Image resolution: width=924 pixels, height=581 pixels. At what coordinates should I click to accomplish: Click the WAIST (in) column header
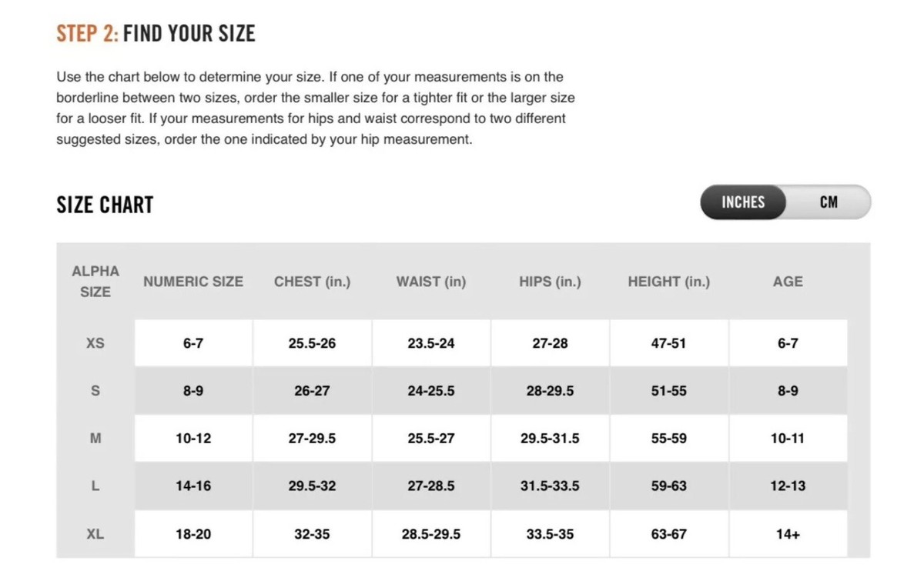[431, 282]
